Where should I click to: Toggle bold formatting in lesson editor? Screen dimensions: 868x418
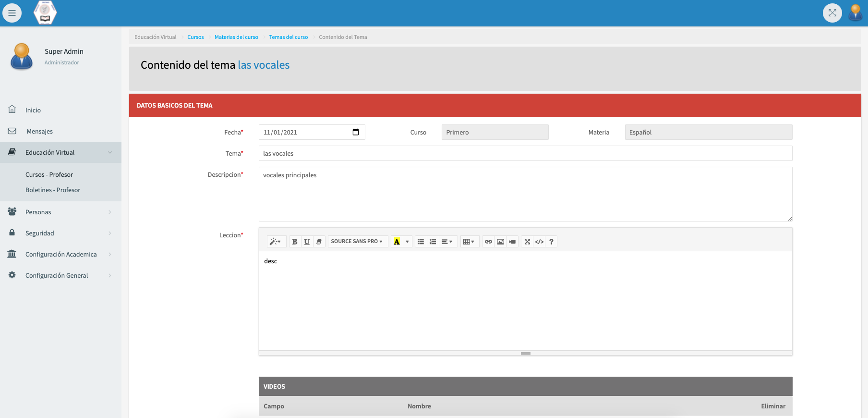tap(295, 242)
